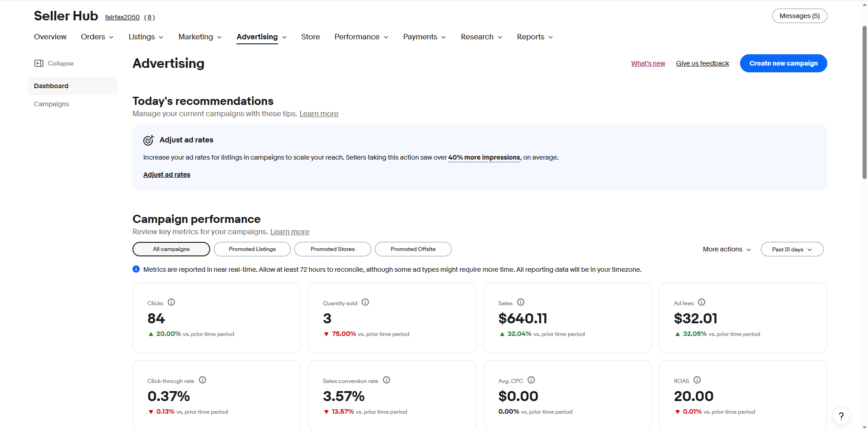Open the More actions dropdown
Image resolution: width=868 pixels, height=430 pixels.
pyautogui.click(x=727, y=249)
